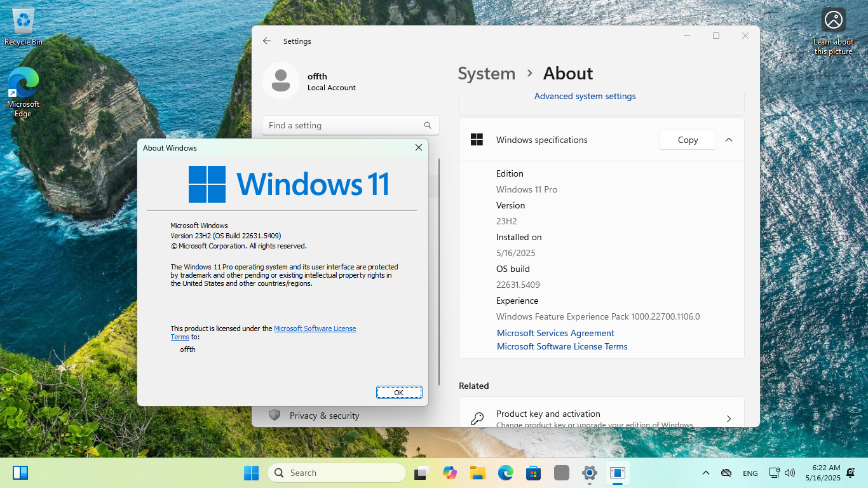Open File Explorer from the taskbar

click(x=478, y=473)
